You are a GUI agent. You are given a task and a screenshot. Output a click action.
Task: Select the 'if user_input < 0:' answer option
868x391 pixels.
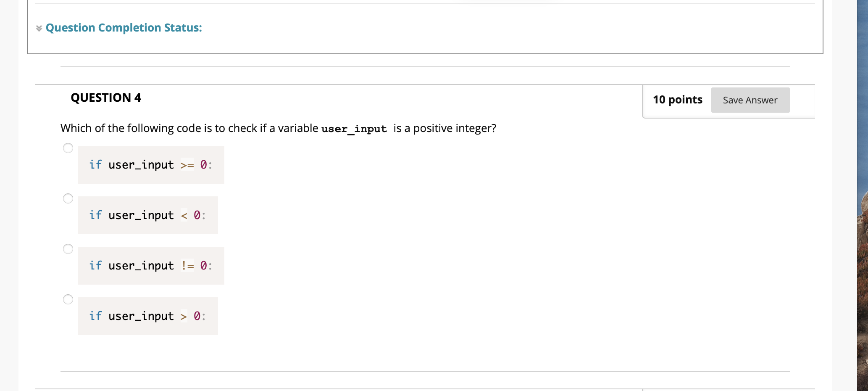pos(68,198)
